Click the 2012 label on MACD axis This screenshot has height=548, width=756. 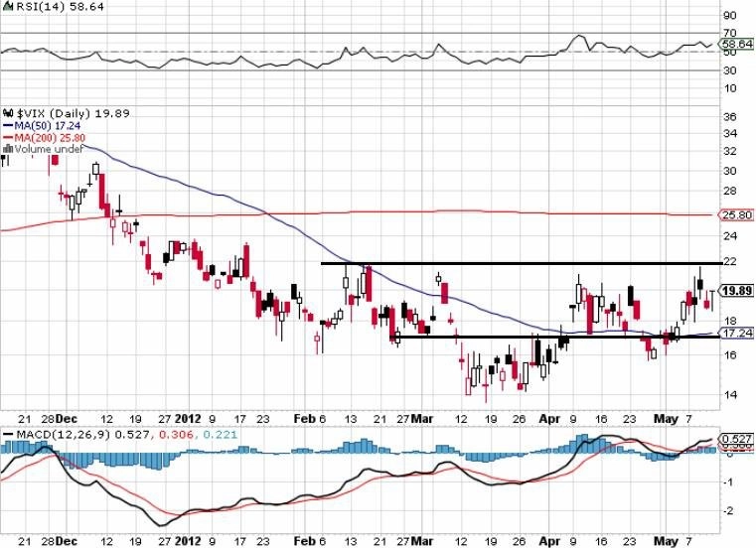(x=188, y=541)
